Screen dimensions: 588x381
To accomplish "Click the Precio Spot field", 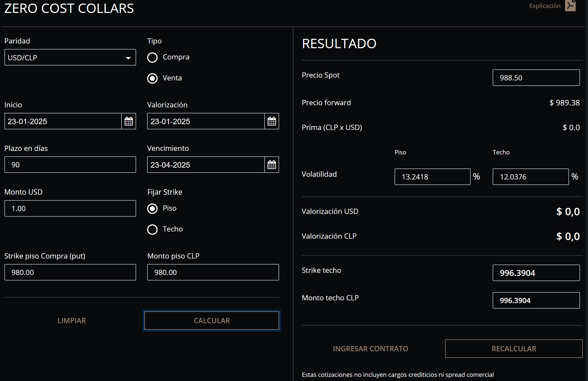I will click(x=536, y=78).
